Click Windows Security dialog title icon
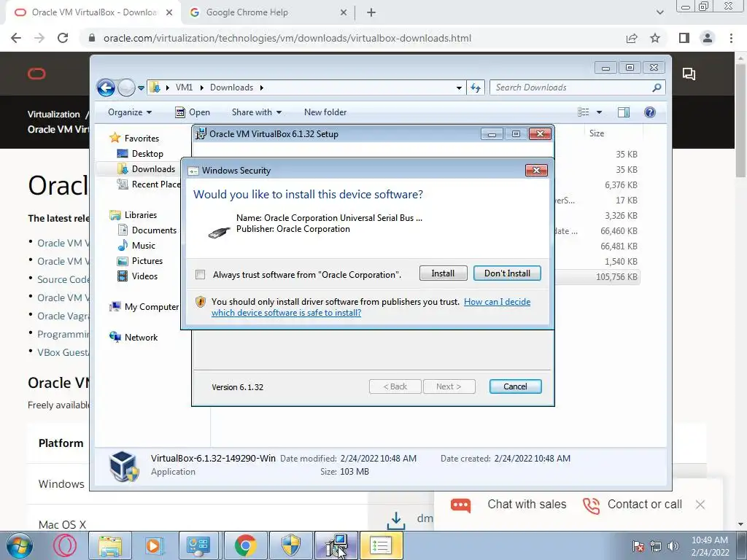 (193, 171)
